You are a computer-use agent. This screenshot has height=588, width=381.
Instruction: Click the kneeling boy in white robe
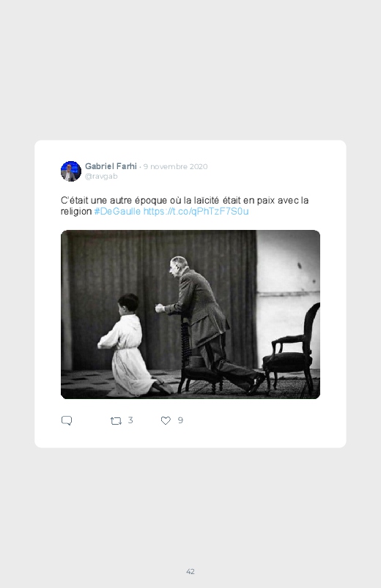point(130,345)
